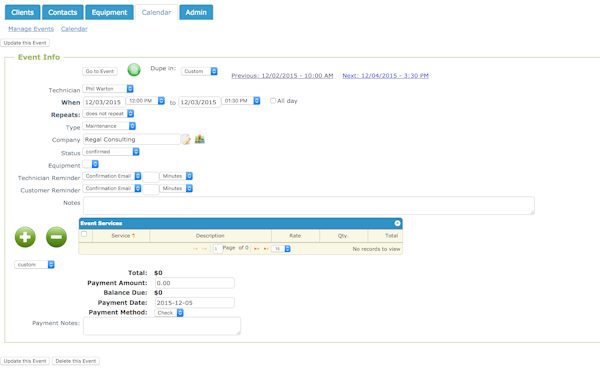This screenshot has height=377, width=600.
Task: Open the edit company notepad icon
Action: click(186, 140)
